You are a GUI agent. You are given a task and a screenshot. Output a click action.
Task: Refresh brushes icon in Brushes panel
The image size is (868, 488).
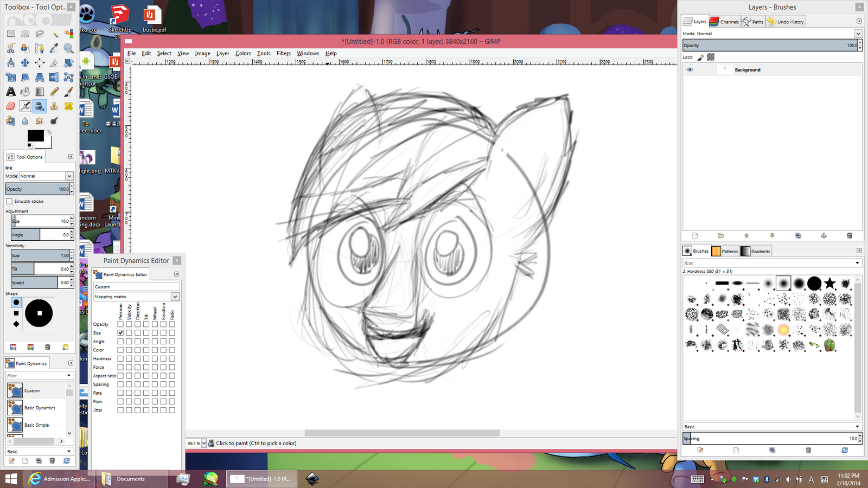pyautogui.click(x=845, y=450)
